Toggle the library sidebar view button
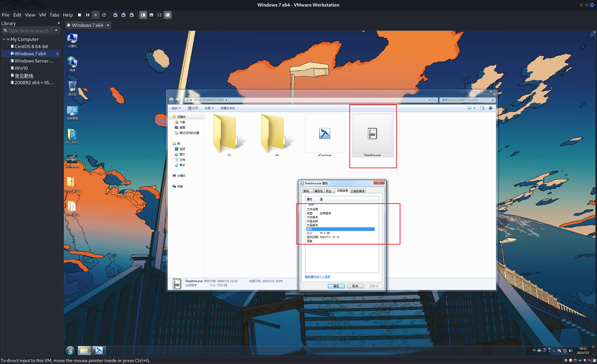Screen dimensions: 597x364 [143, 15]
